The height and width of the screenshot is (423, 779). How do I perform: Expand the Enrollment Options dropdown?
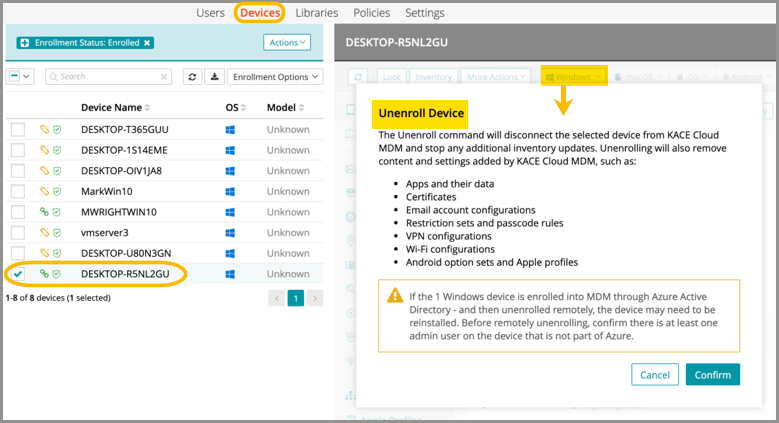pos(275,76)
